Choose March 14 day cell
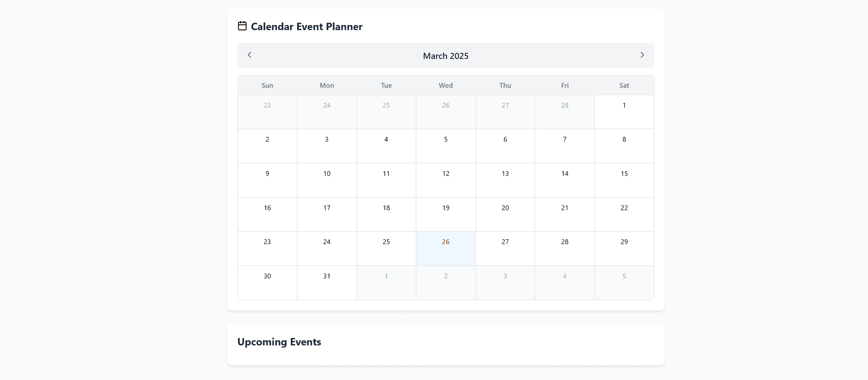This screenshot has width=868, height=380. pos(564,180)
